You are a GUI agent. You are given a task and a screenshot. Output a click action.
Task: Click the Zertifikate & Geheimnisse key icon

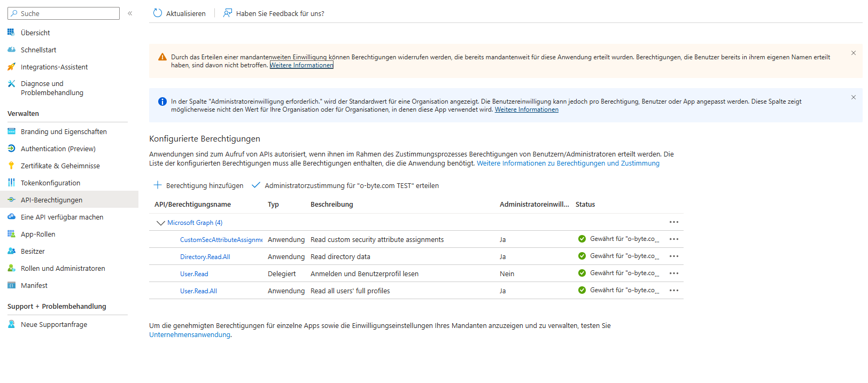(11, 166)
